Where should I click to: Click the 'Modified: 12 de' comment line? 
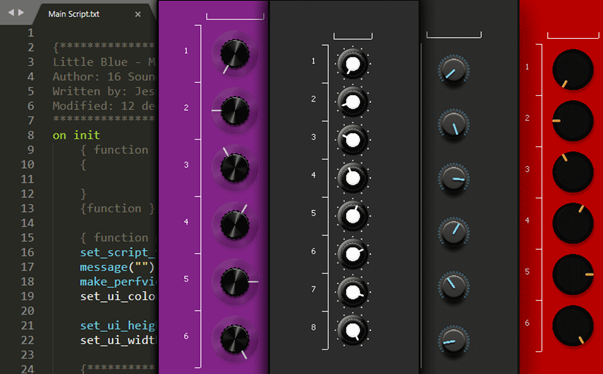pyautogui.click(x=104, y=106)
